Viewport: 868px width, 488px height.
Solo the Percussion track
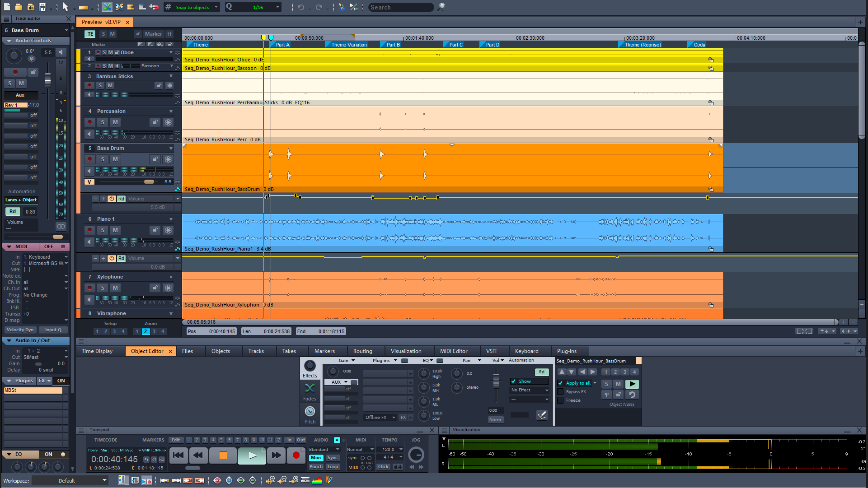coord(103,122)
